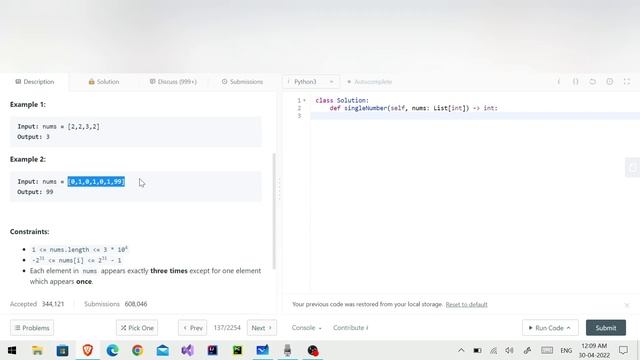Click the Problems list button
640x360 pixels.
click(x=32, y=328)
